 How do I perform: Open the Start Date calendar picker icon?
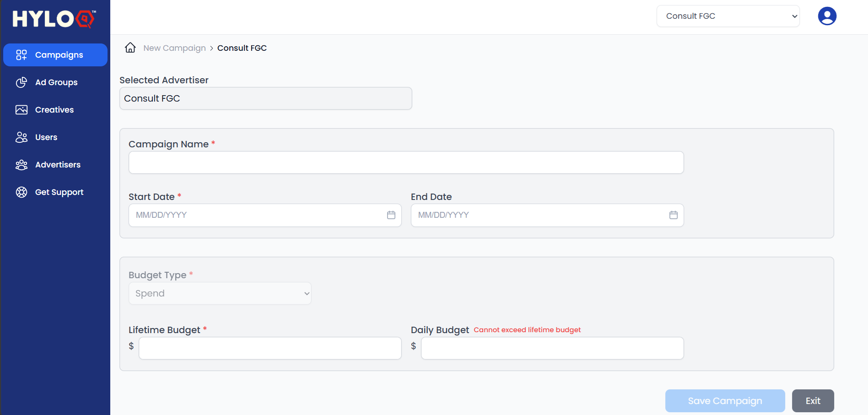(x=391, y=215)
